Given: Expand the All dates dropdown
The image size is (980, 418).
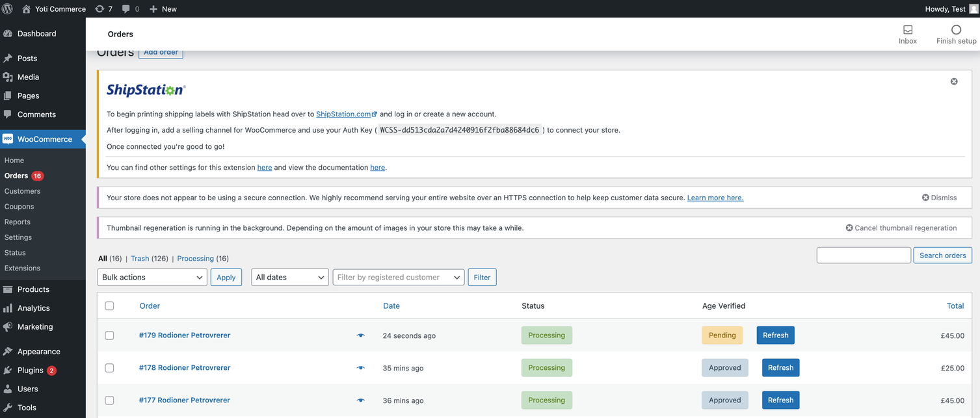Looking at the screenshot, I should [x=289, y=277].
